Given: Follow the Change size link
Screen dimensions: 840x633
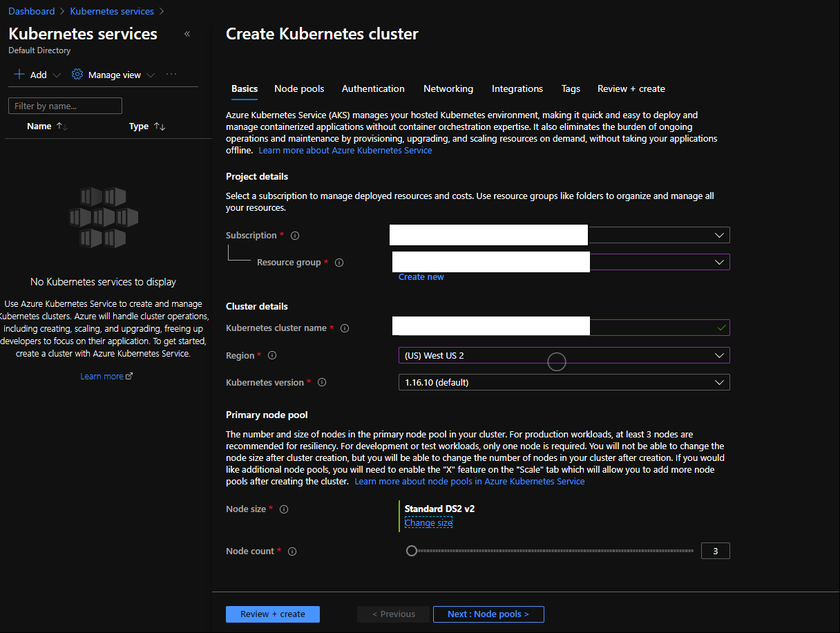Looking at the screenshot, I should [428, 523].
